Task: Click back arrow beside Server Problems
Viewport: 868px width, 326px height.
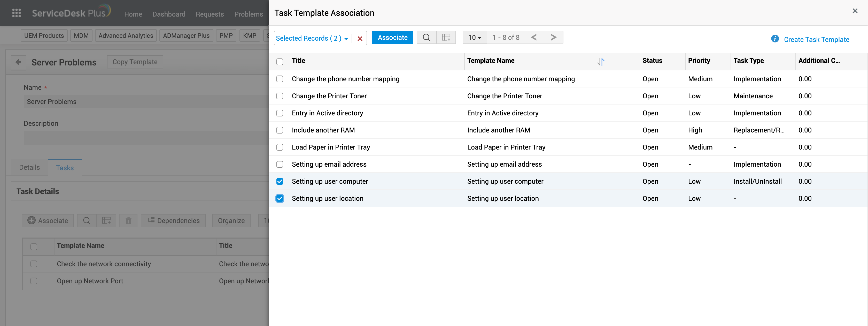Action: pos(19,62)
